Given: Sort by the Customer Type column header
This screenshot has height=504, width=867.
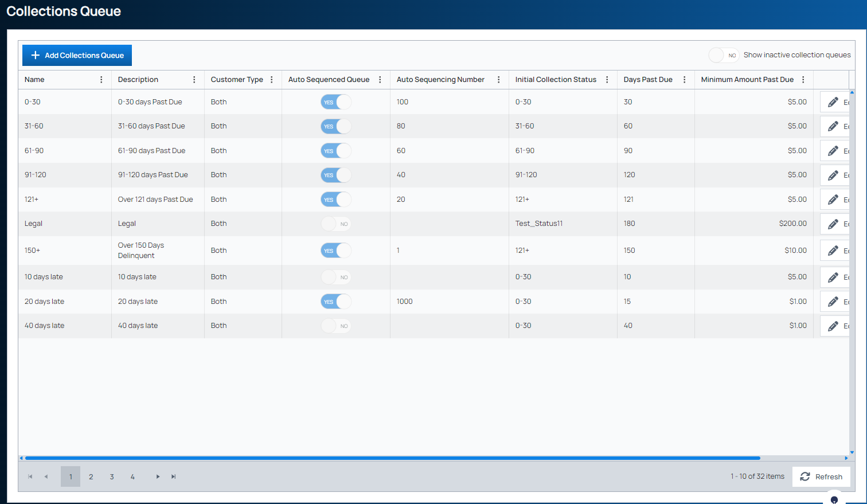Looking at the screenshot, I should (x=237, y=80).
